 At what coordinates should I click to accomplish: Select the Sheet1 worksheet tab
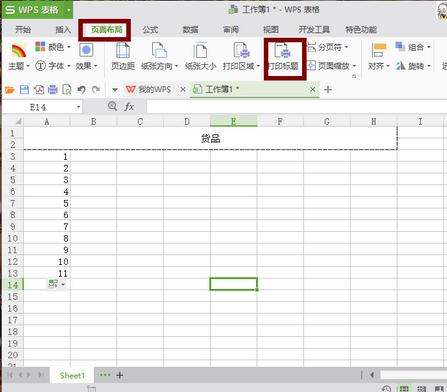(72, 376)
